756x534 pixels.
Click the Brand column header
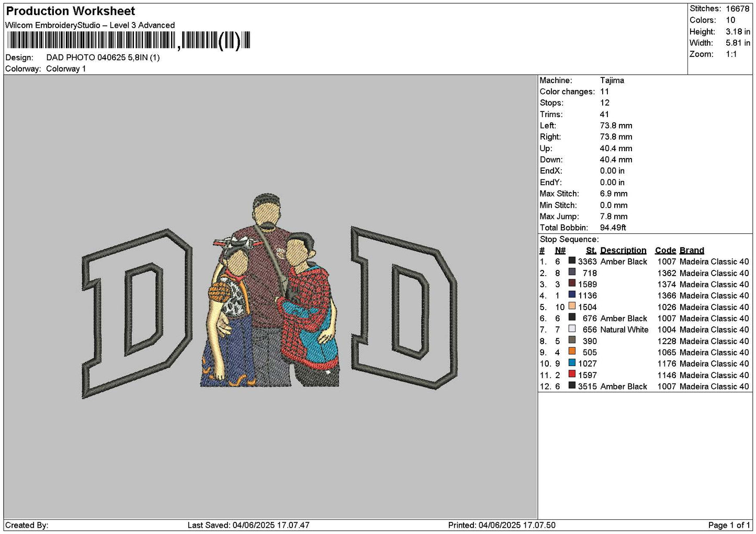692,251
